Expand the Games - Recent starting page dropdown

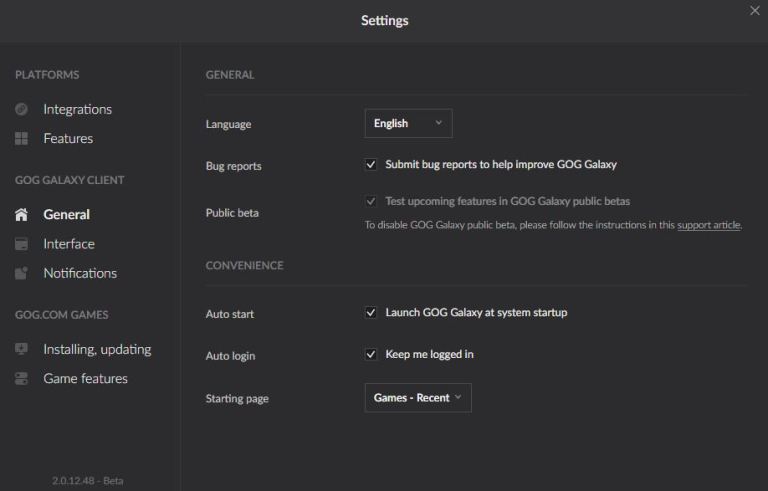[x=418, y=397]
